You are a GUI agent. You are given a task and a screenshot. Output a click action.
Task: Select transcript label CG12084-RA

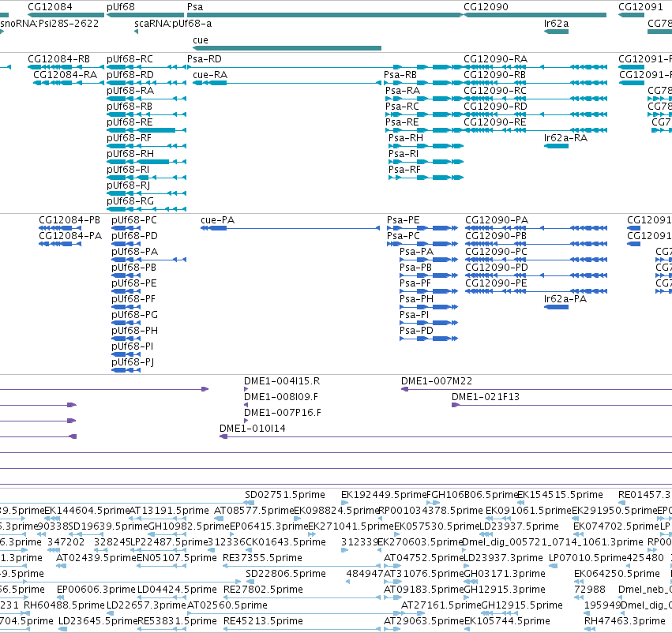[x=65, y=74]
